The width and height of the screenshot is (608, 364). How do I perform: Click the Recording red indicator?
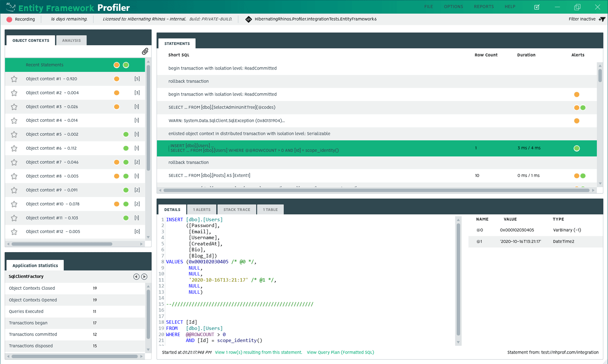(9, 19)
